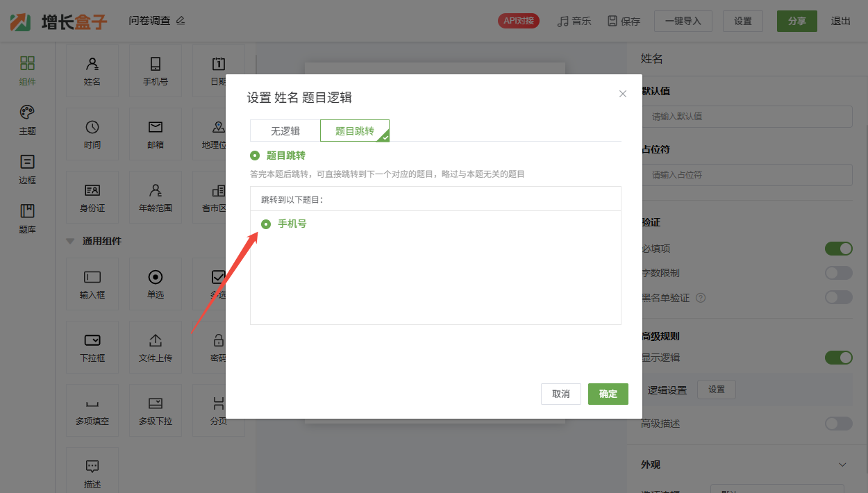Screen dimensions: 868x493
Task: Add the 单选 single choice component
Action: coord(156,284)
